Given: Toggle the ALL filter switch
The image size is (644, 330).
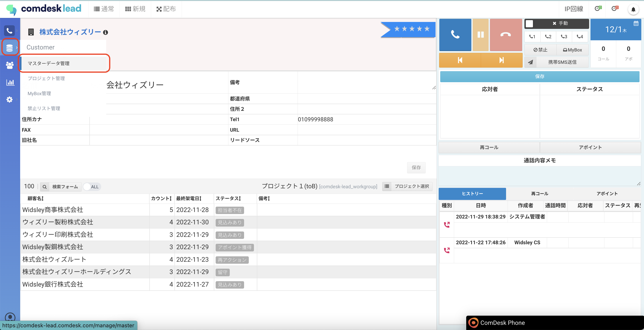Looking at the screenshot, I should point(91,187).
